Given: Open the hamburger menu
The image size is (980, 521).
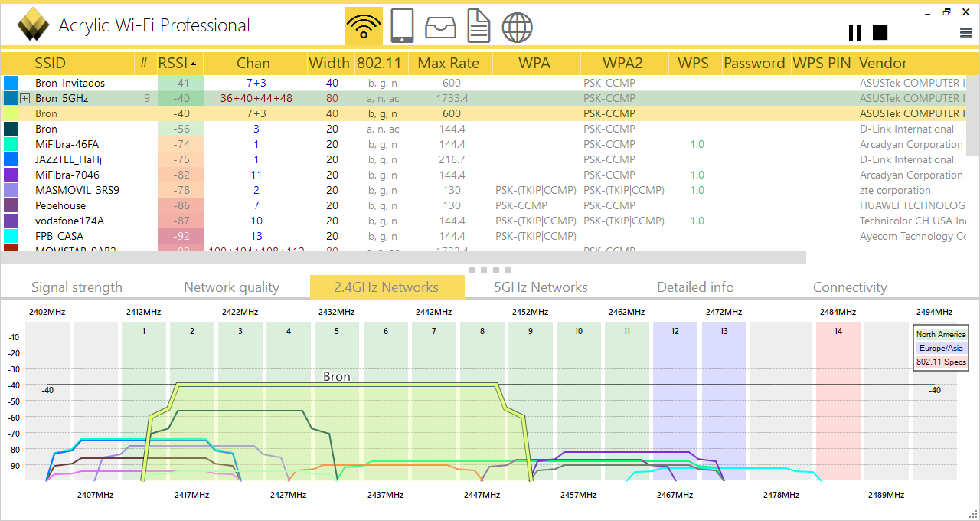Looking at the screenshot, I should point(966,33).
